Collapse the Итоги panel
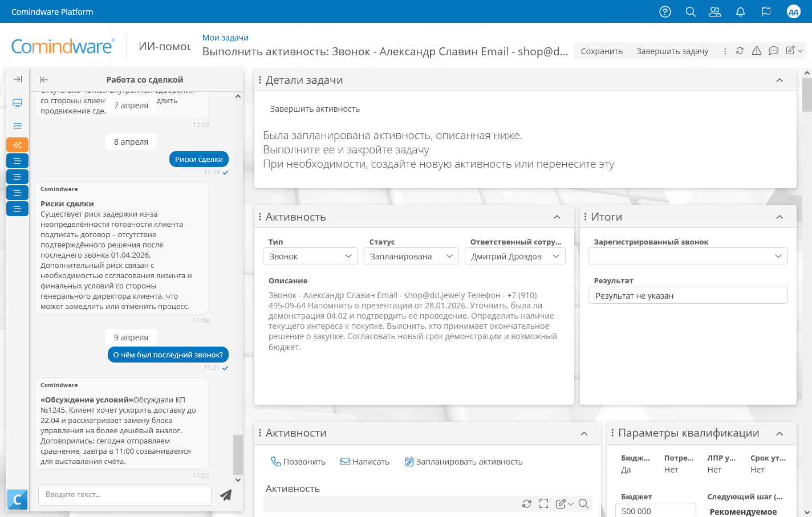Image resolution: width=812 pixels, height=517 pixels. 779,217
